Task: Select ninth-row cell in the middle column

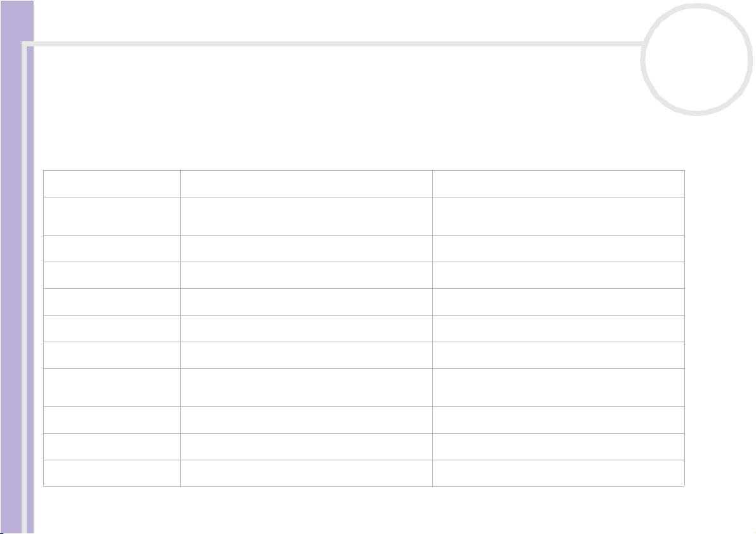Action: (306, 420)
